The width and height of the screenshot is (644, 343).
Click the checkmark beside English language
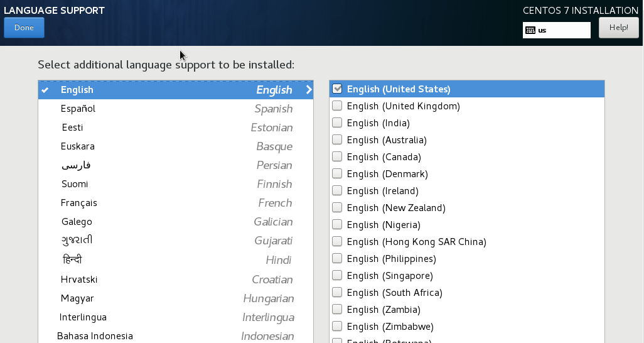(45, 90)
